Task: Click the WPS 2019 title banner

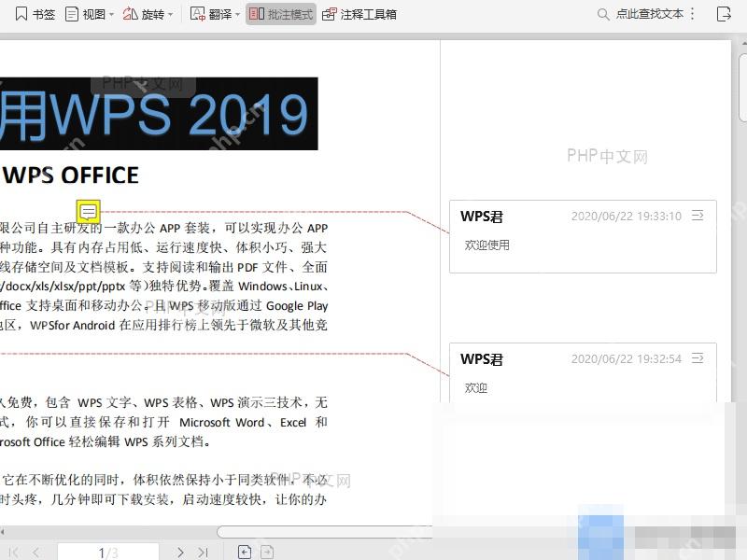Action: point(158,114)
